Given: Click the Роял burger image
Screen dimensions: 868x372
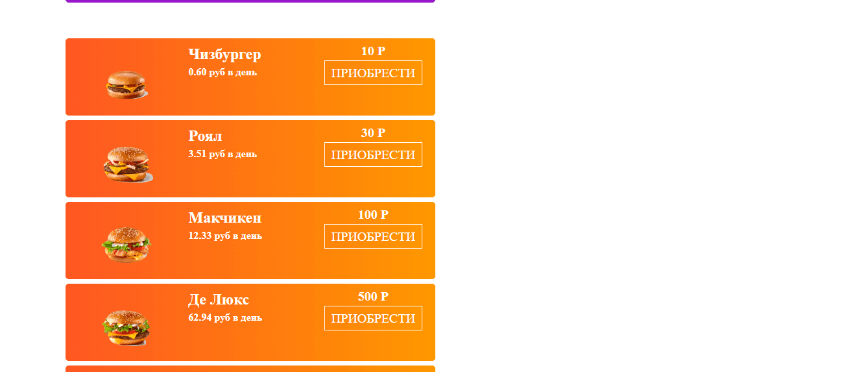Looking at the screenshot, I should coord(128,165).
